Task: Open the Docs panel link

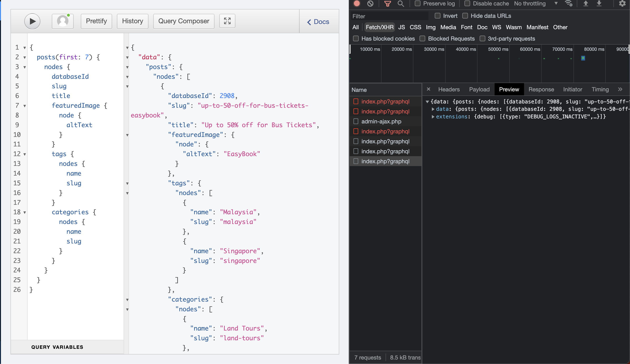Action: pyautogui.click(x=318, y=22)
